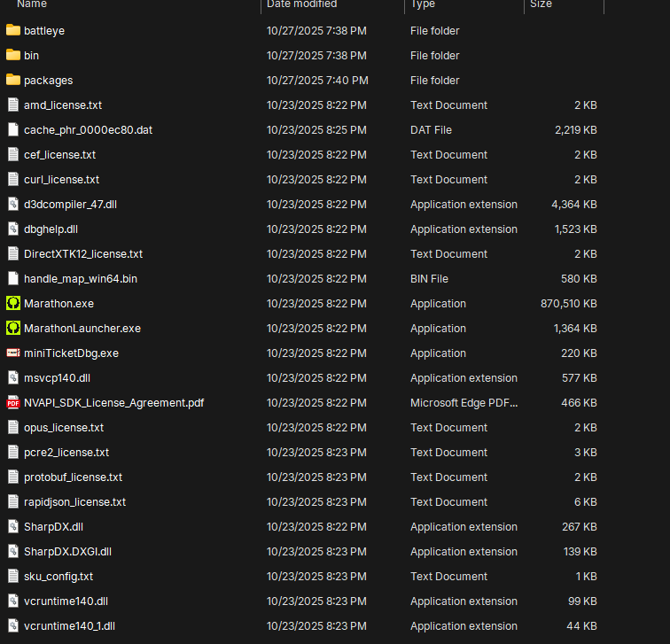
Task: Click the rapidjson_license.txt document icon
Action: [x=13, y=501]
